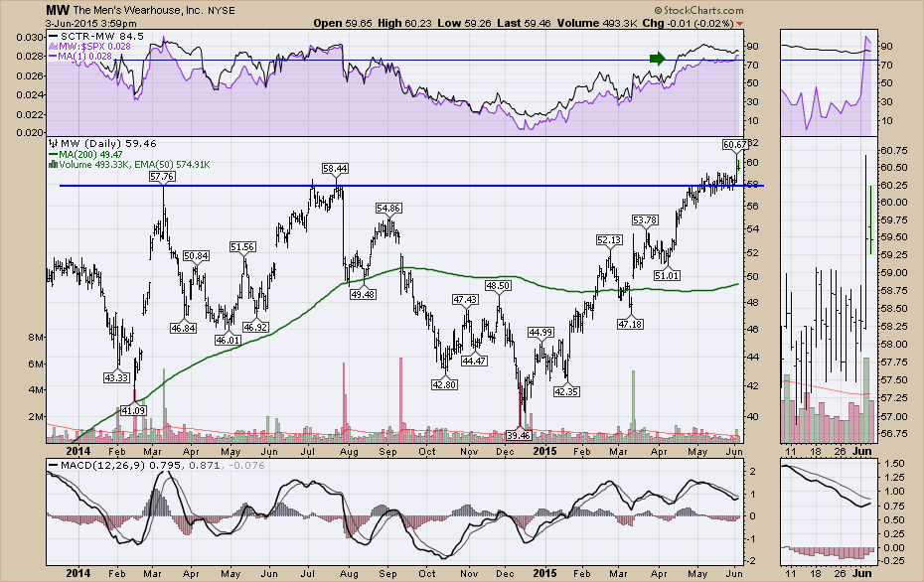The width and height of the screenshot is (924, 582).
Task: Click the 47.43 price peak label
Action: click(x=465, y=300)
